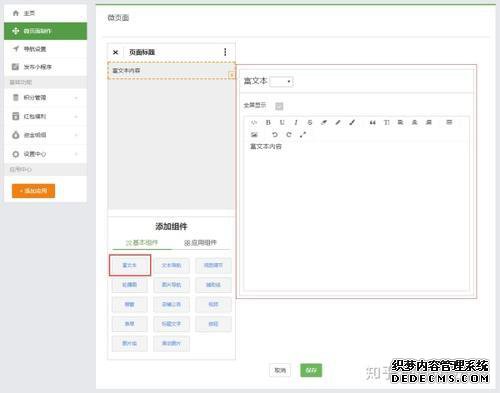
Task: Toggle bold formatting in the editor
Action: pos(268,122)
